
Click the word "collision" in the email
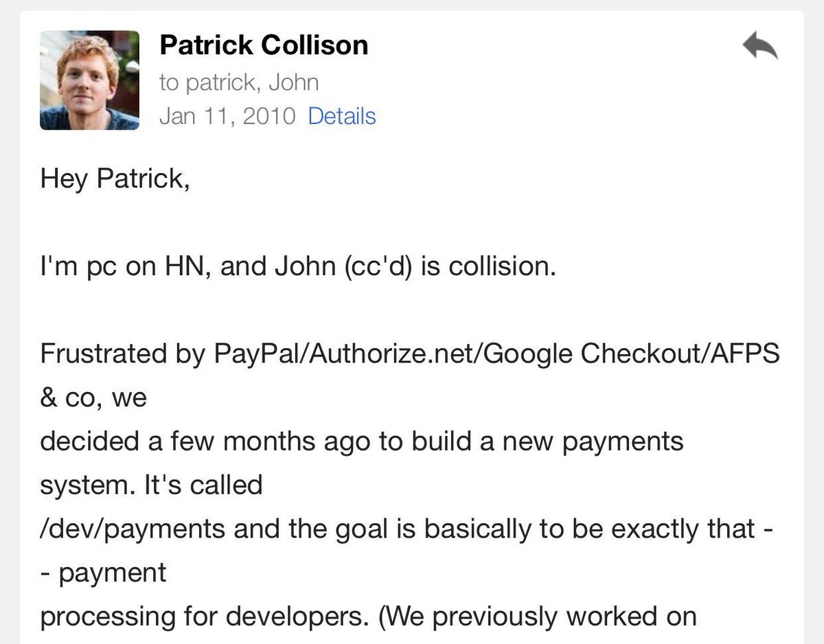click(x=501, y=266)
